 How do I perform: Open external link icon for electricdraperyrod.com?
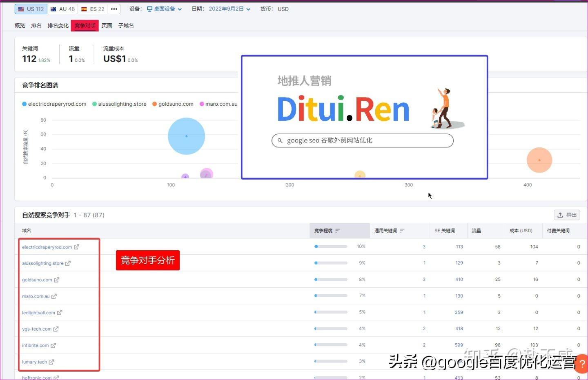tap(76, 247)
